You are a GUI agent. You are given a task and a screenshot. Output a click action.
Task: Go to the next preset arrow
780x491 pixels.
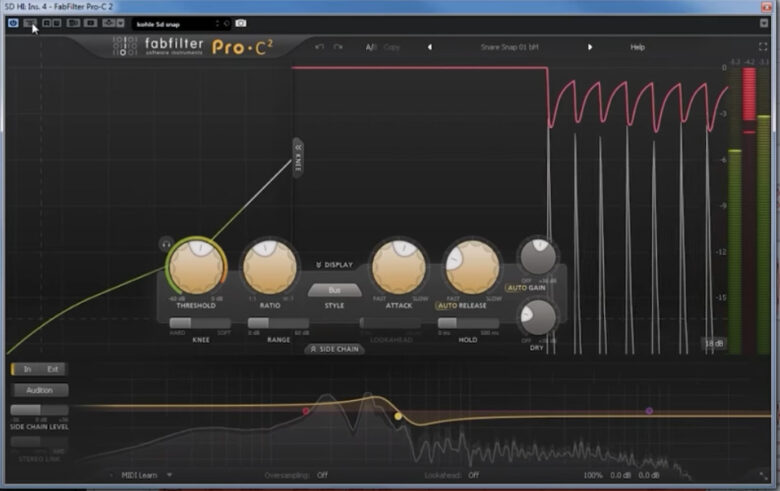point(590,47)
